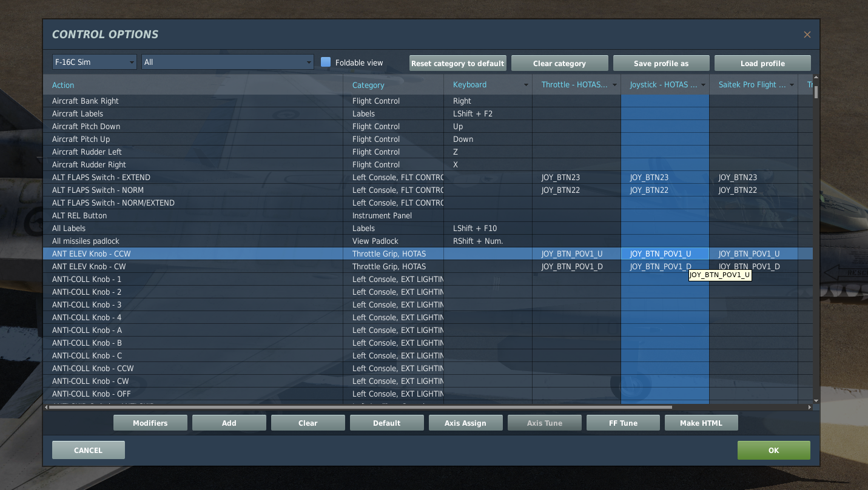Viewport: 868px width, 490px height.
Task: Toggle the Foldable view checkbox
Action: [326, 62]
